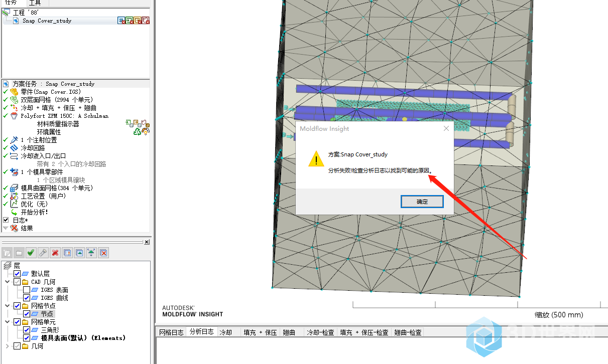Screen dimensions: 608x364
Task: Click the environmental properties recycling icon
Action: coord(137,131)
